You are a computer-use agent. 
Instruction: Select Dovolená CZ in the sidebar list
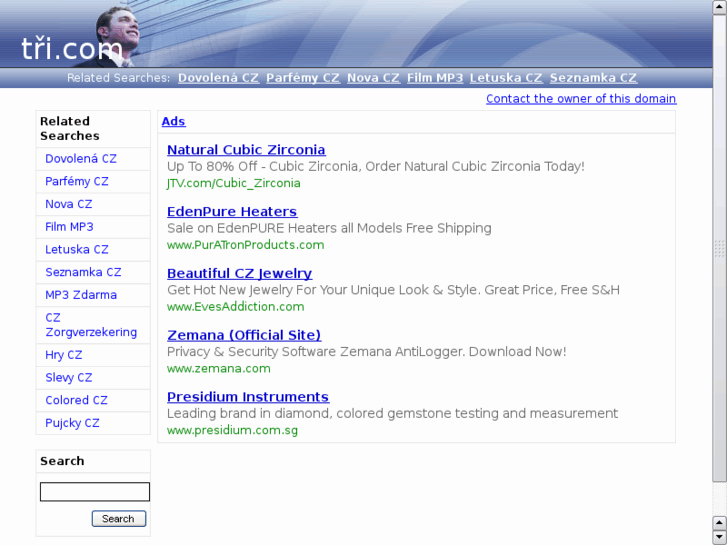(x=81, y=159)
